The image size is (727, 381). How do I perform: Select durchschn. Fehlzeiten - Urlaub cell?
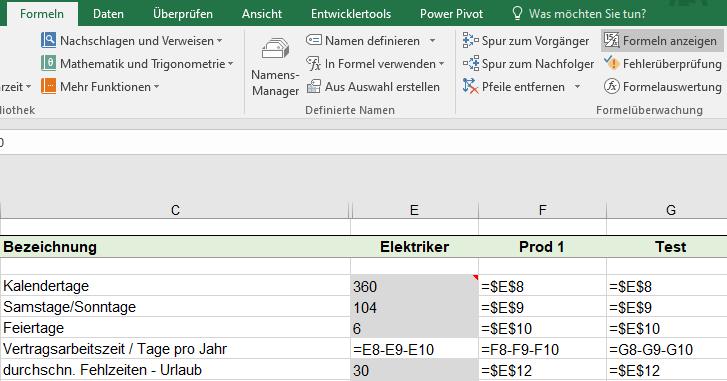[x=175, y=370]
